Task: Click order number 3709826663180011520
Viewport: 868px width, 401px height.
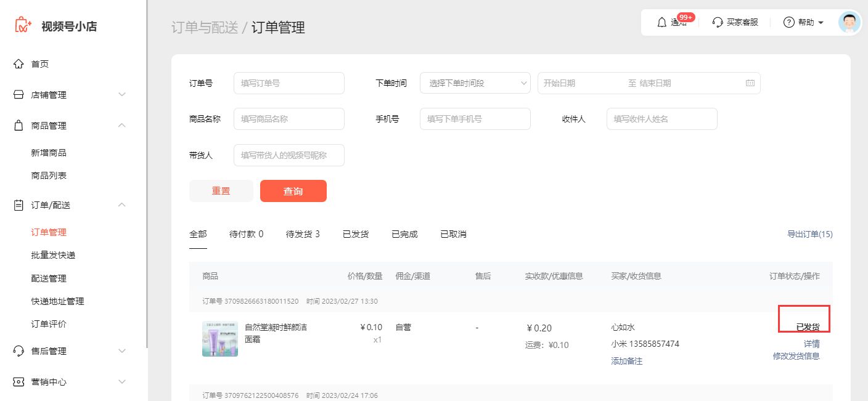Action: coord(261,301)
